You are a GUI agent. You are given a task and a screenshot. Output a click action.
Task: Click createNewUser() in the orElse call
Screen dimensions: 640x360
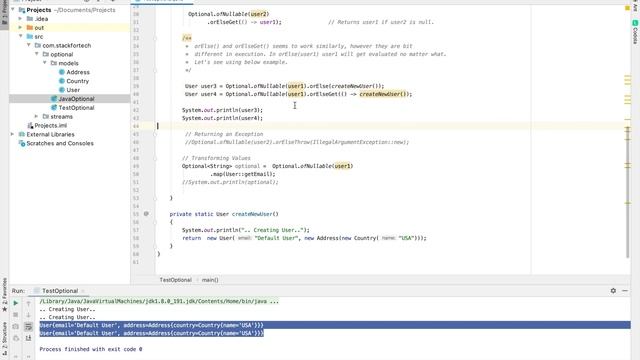[x=355, y=86]
